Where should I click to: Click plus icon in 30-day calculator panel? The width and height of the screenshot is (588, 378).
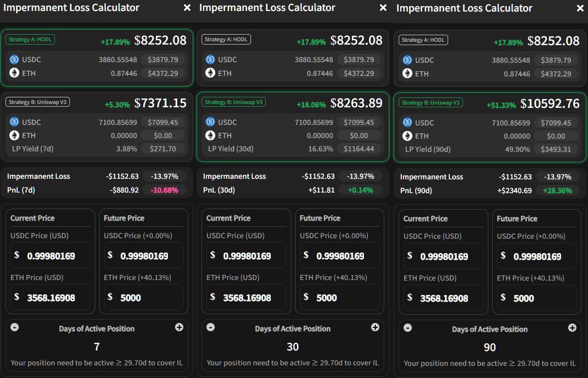coord(375,327)
